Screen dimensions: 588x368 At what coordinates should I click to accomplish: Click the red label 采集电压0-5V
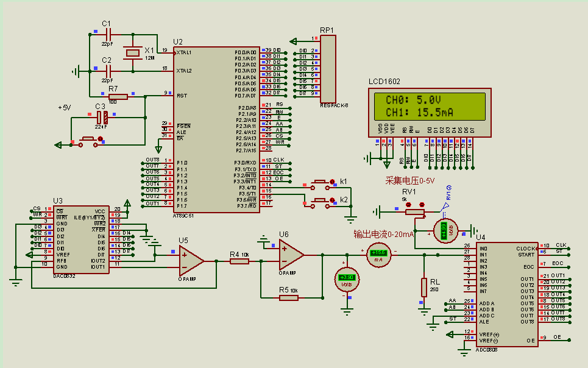pyautogui.click(x=410, y=181)
